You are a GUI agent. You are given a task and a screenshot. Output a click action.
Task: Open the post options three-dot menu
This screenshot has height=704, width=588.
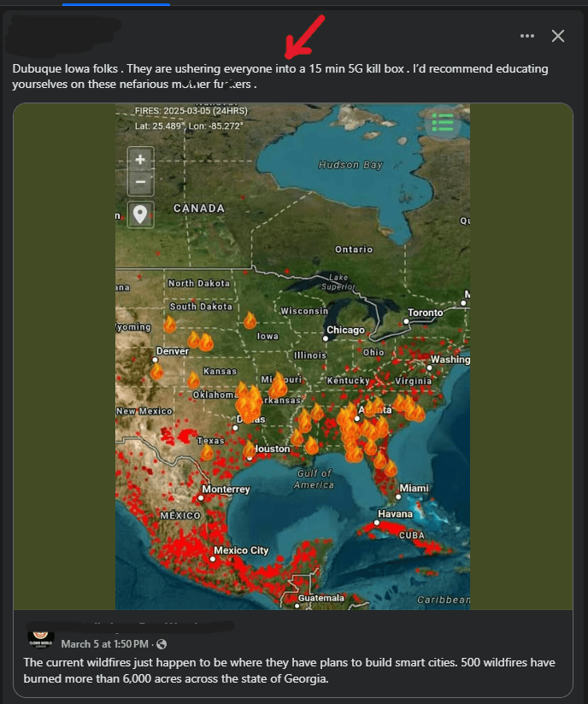527,36
